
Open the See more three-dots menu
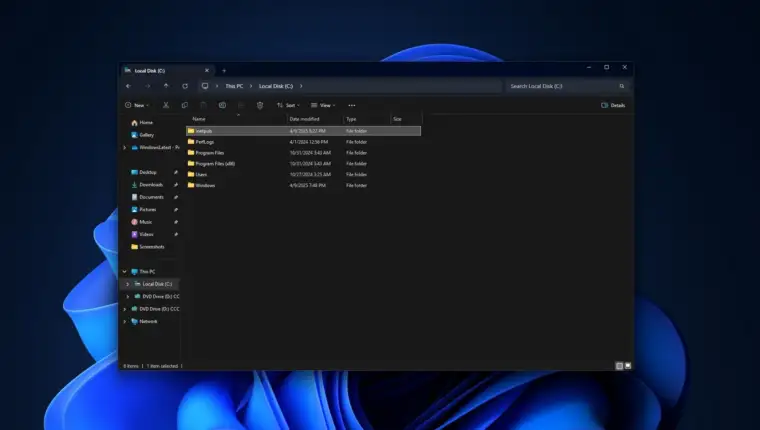point(352,105)
